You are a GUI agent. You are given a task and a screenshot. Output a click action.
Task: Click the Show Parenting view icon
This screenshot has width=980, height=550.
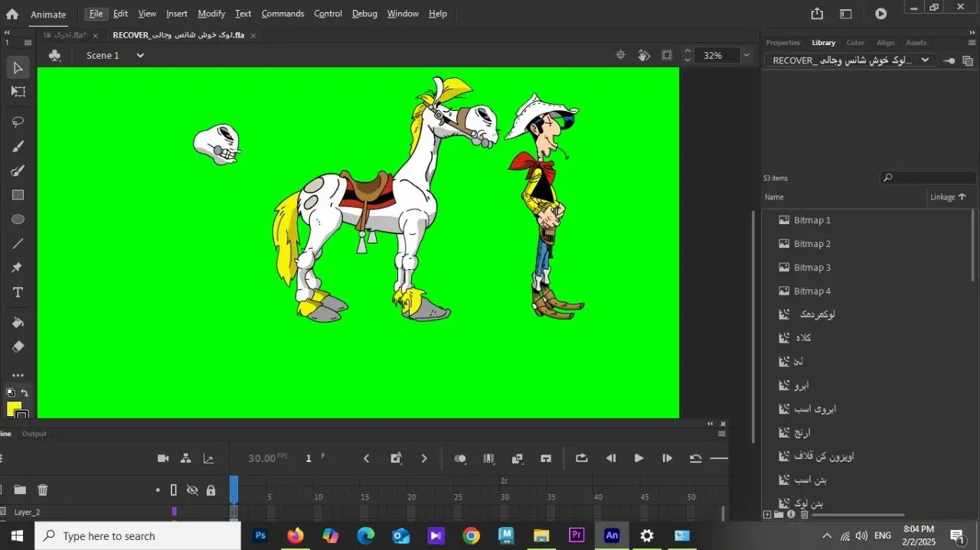(x=185, y=458)
